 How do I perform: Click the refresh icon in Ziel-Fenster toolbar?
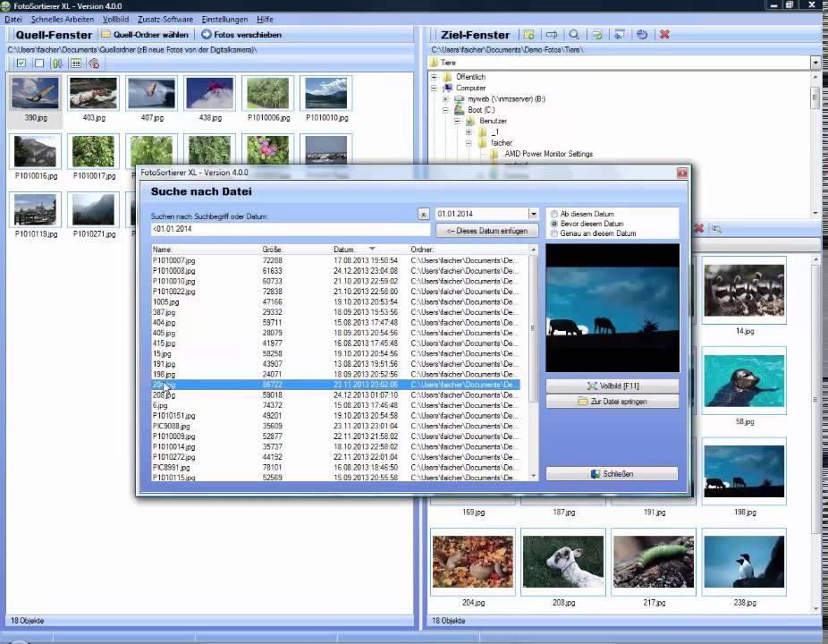point(642,34)
